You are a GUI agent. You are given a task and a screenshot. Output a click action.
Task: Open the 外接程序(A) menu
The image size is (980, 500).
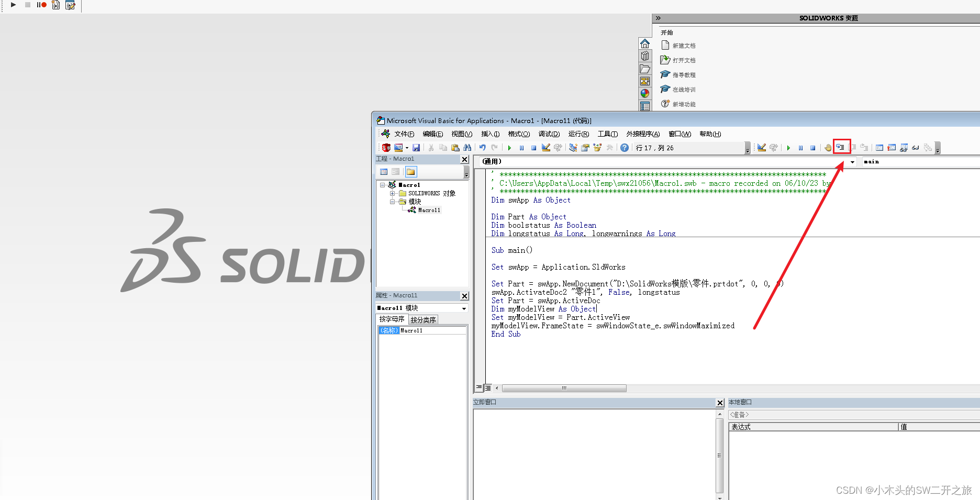point(643,134)
